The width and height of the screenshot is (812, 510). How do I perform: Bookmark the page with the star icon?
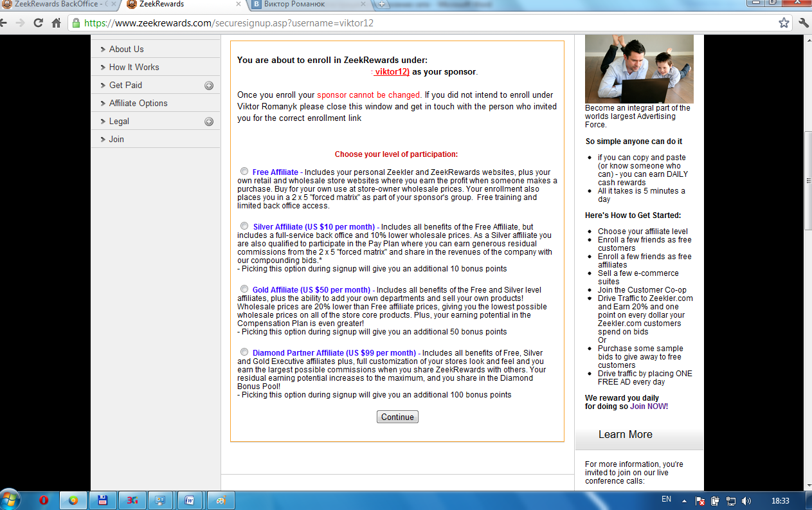[x=784, y=23]
